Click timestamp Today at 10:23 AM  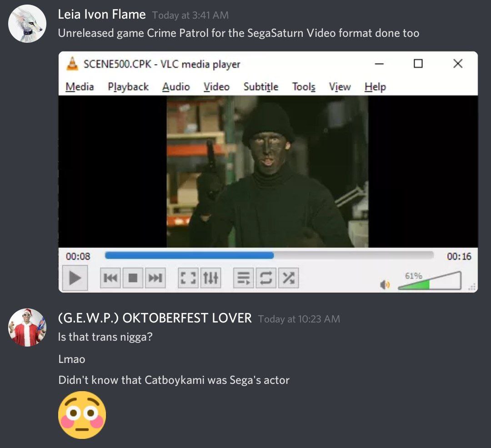click(299, 319)
